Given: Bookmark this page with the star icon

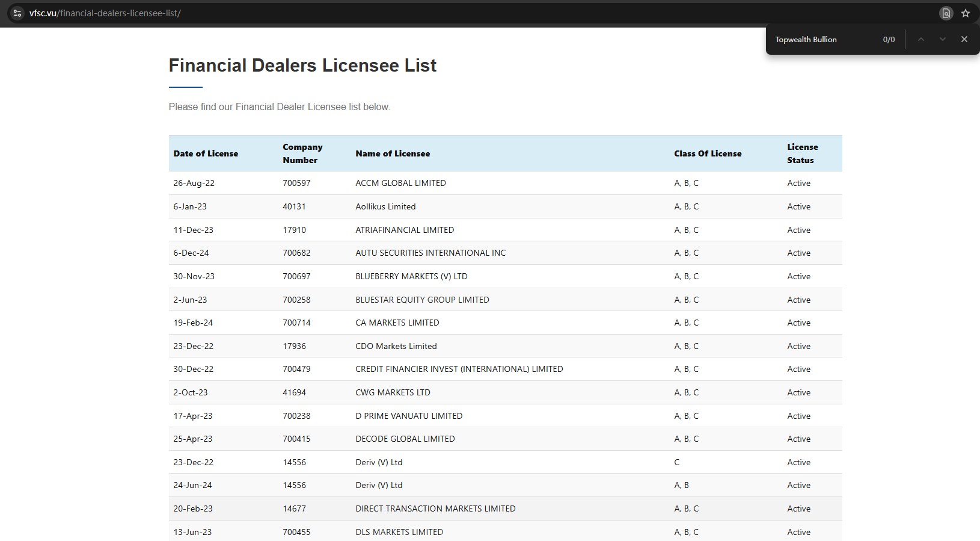Looking at the screenshot, I should click(966, 13).
